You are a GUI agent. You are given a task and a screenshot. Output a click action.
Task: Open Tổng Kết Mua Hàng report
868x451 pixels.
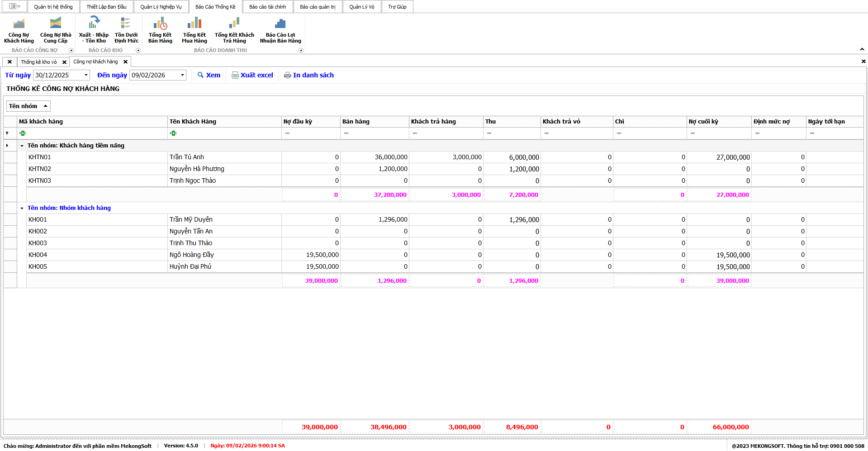pyautogui.click(x=194, y=30)
